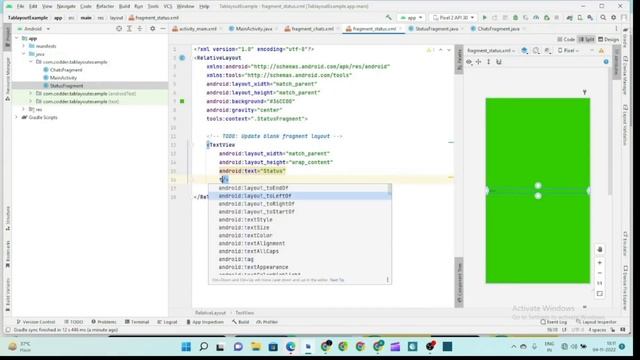640x360 pixels.
Task: Zoom preview to fit screen
Action: (x=600, y=293)
